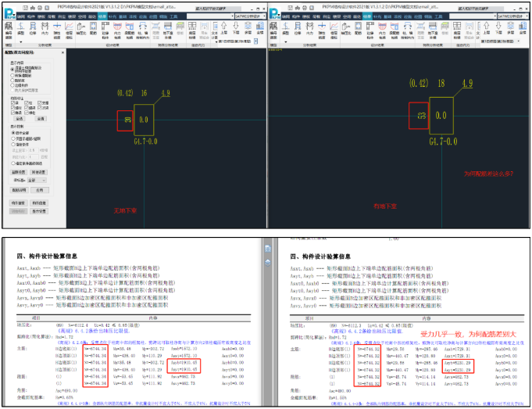Open blank combo box in right window header
Screen dimensions: 532x409
[x=473, y=16]
